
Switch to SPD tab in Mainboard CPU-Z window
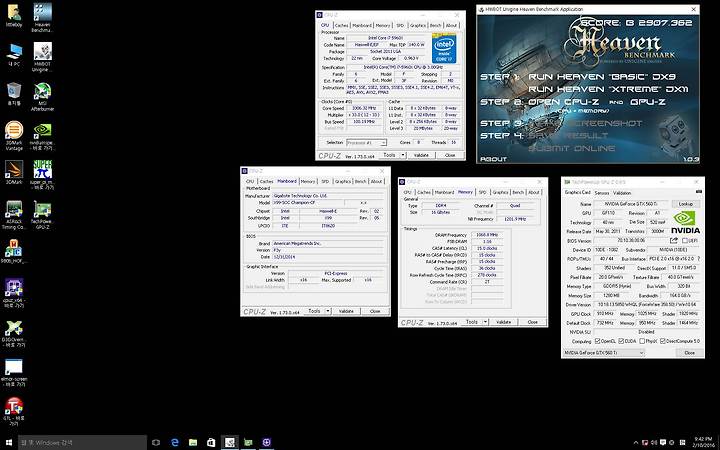pyautogui.click(x=325, y=181)
